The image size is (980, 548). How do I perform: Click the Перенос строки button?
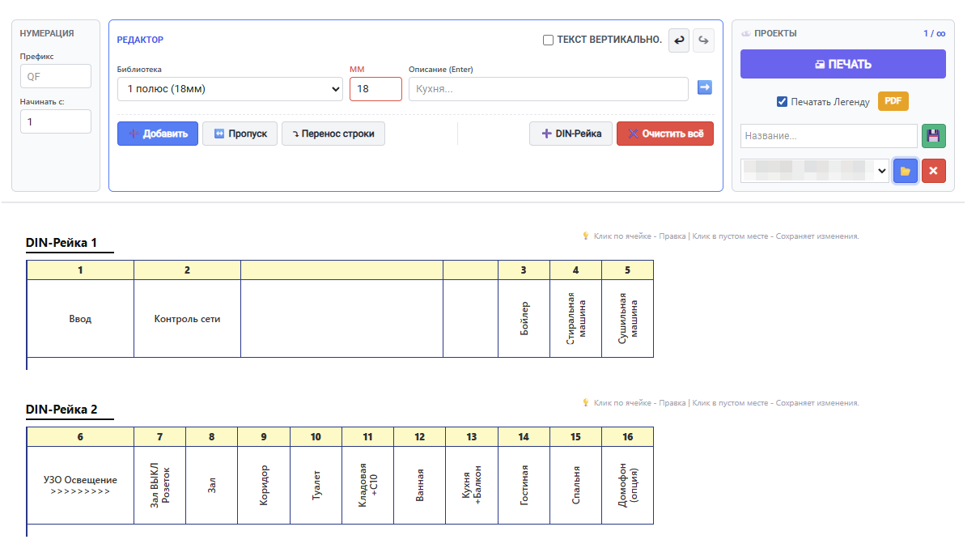pos(333,134)
